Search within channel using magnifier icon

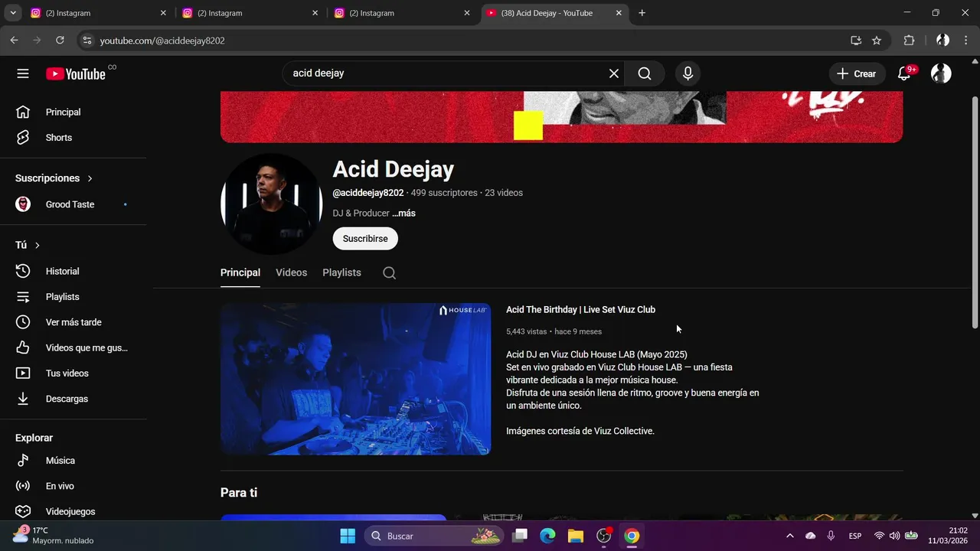(x=389, y=273)
